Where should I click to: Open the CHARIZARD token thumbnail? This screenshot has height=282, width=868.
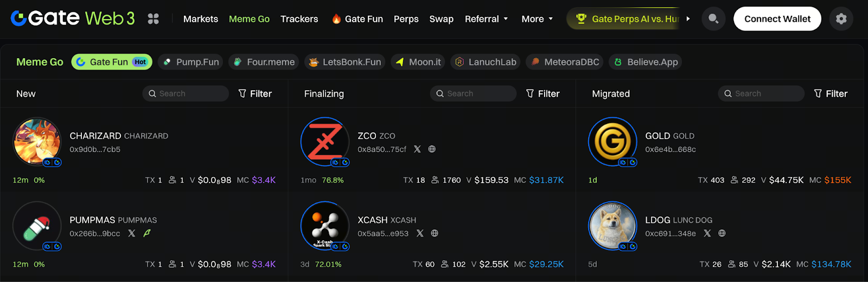[37, 142]
